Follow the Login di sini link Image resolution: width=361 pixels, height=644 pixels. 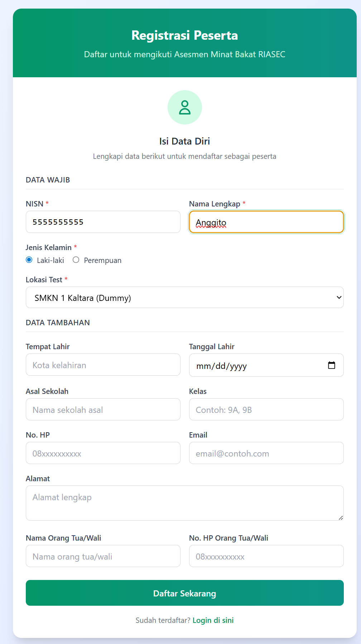(x=213, y=620)
